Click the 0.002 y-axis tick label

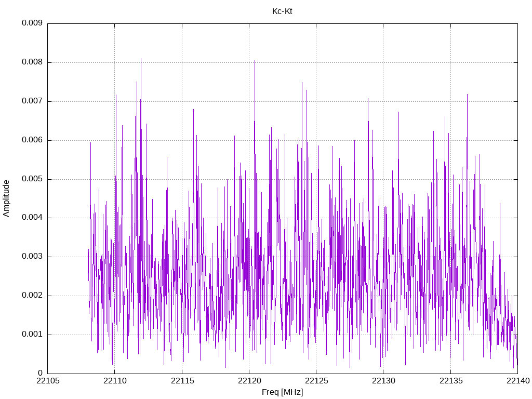32,295
